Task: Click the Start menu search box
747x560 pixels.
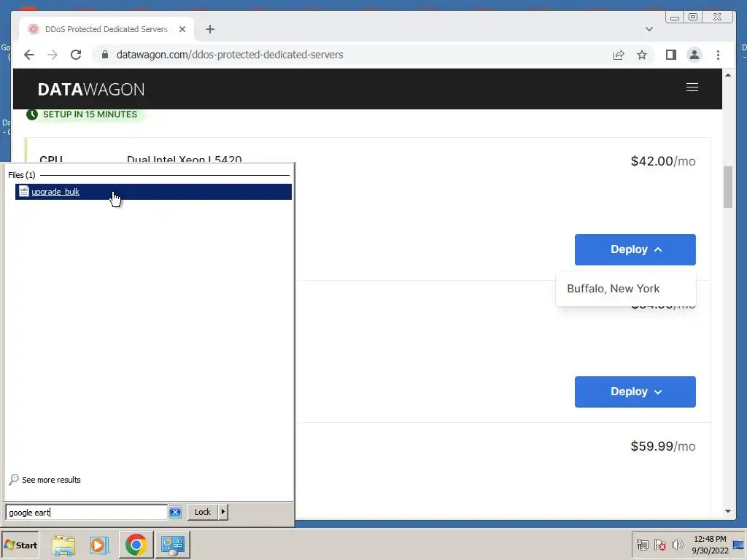Action: tap(86, 513)
